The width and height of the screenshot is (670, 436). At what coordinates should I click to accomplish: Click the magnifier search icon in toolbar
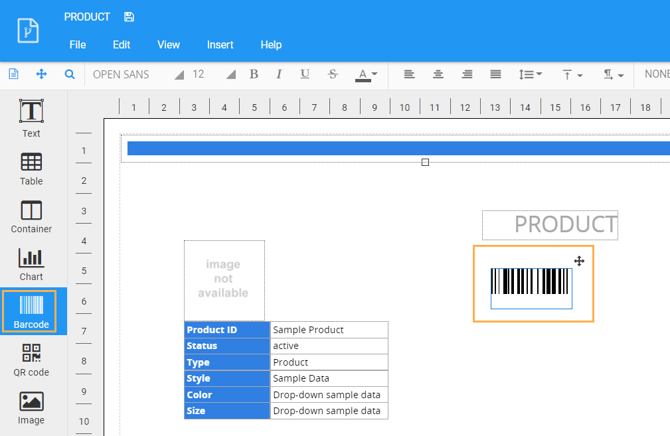pos(69,74)
